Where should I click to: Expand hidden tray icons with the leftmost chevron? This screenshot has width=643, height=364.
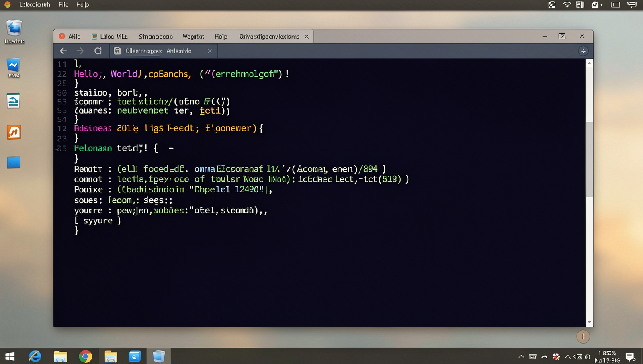521,356
